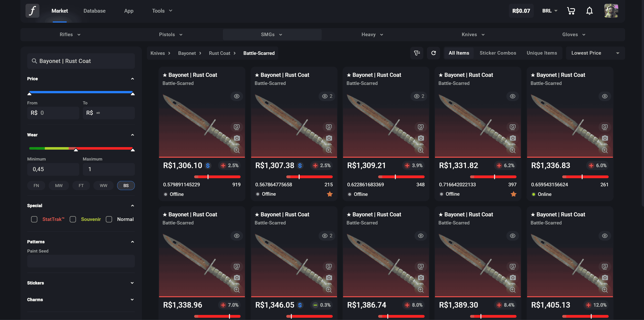Expand the Charms filter section

tap(81, 300)
